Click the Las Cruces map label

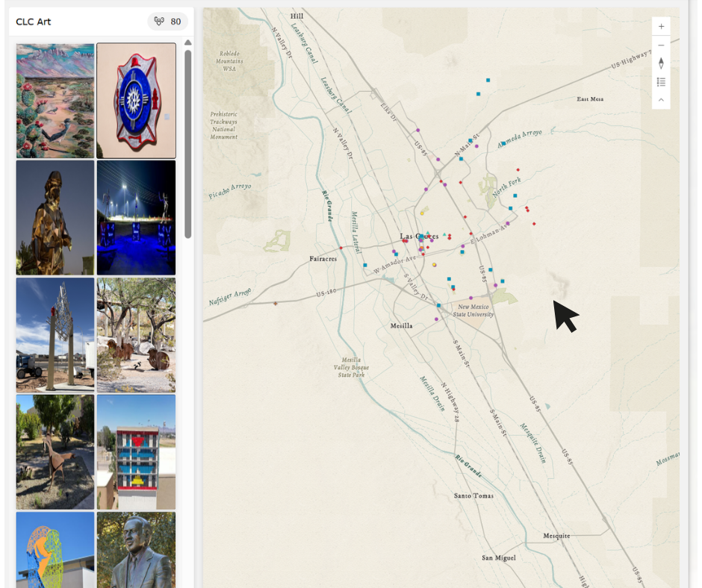click(419, 236)
